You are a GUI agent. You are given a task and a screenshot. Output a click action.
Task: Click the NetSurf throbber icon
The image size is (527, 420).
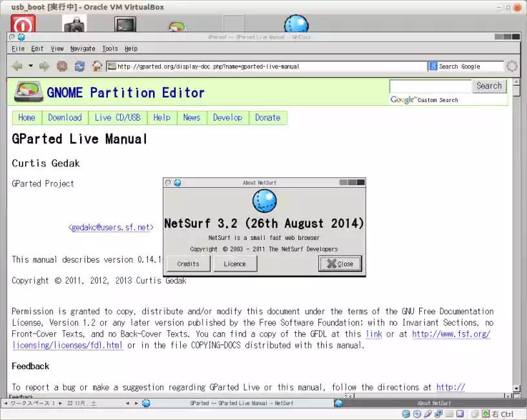[512, 66]
